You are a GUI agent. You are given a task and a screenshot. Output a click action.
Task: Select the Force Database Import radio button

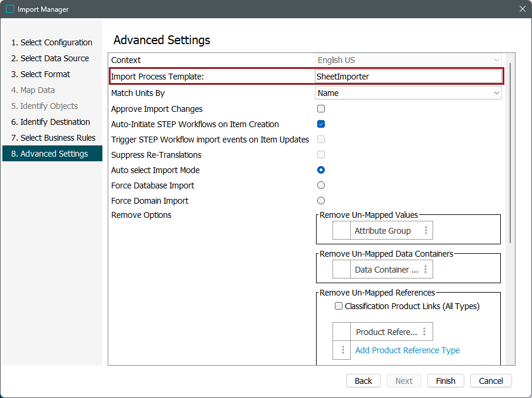321,185
